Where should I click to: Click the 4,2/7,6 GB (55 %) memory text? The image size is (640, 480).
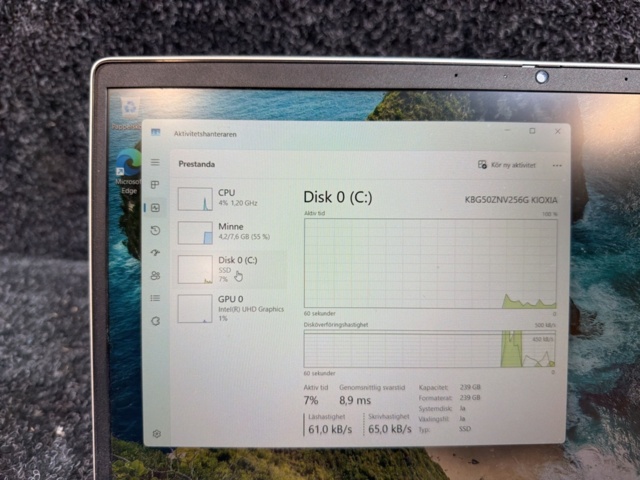pyautogui.click(x=244, y=237)
